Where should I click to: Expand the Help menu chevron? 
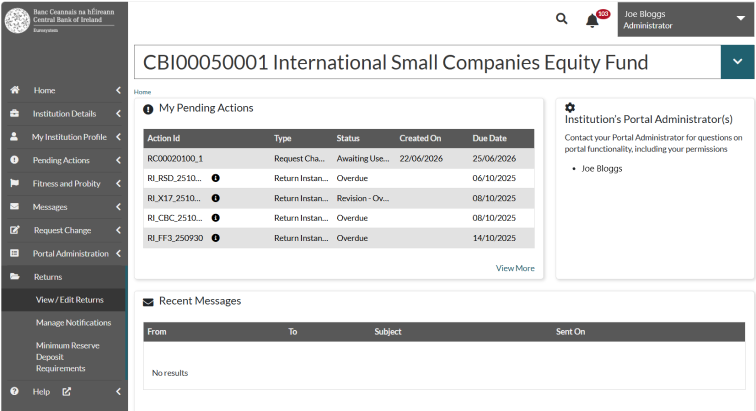pyautogui.click(x=118, y=392)
